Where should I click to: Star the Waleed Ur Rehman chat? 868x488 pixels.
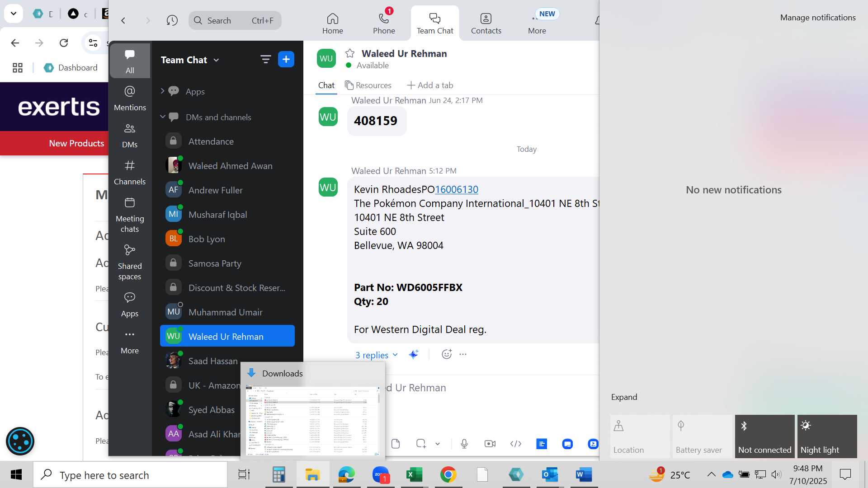(350, 53)
